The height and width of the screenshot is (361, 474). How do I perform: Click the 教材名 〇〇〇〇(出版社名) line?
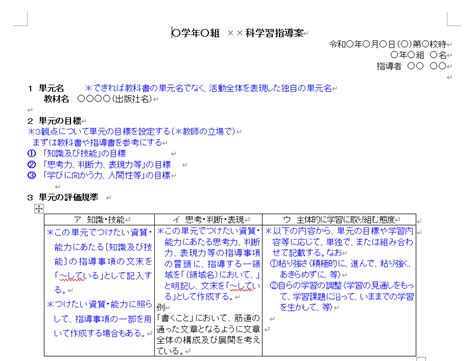[x=98, y=99]
